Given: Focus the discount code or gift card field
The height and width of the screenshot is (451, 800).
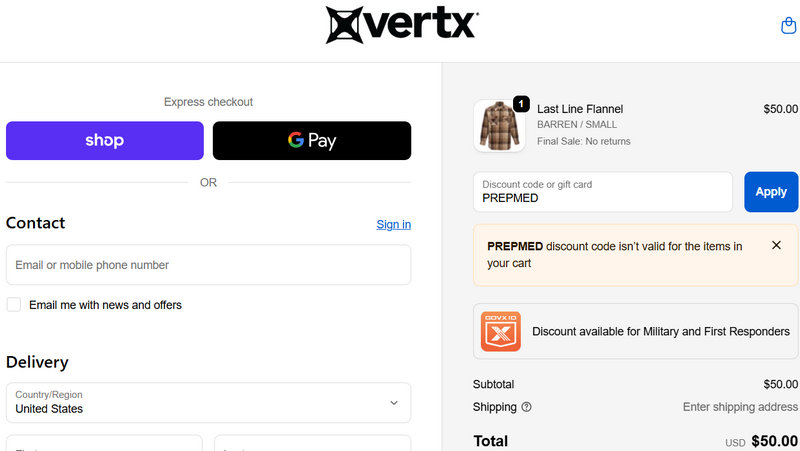Looking at the screenshot, I should pos(603,192).
